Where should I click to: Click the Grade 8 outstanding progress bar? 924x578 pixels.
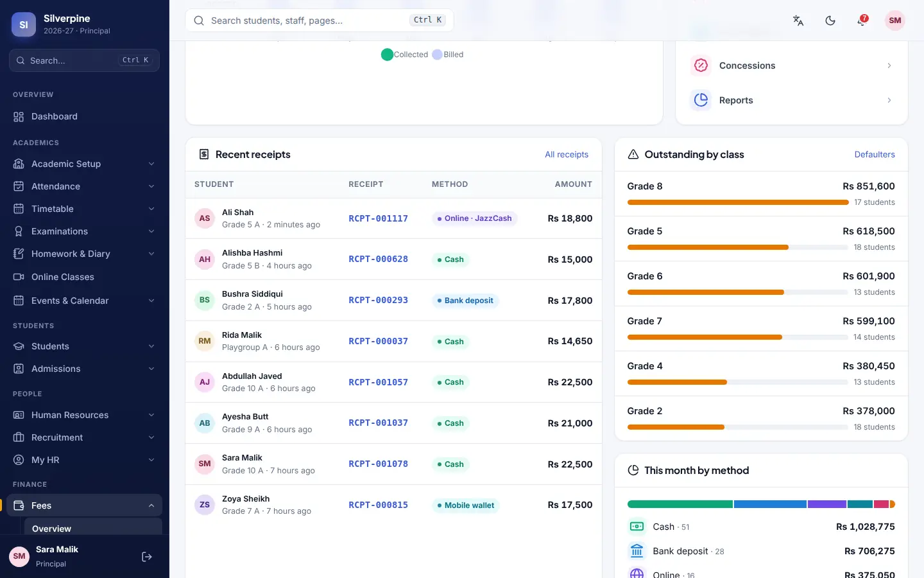pyautogui.click(x=738, y=202)
